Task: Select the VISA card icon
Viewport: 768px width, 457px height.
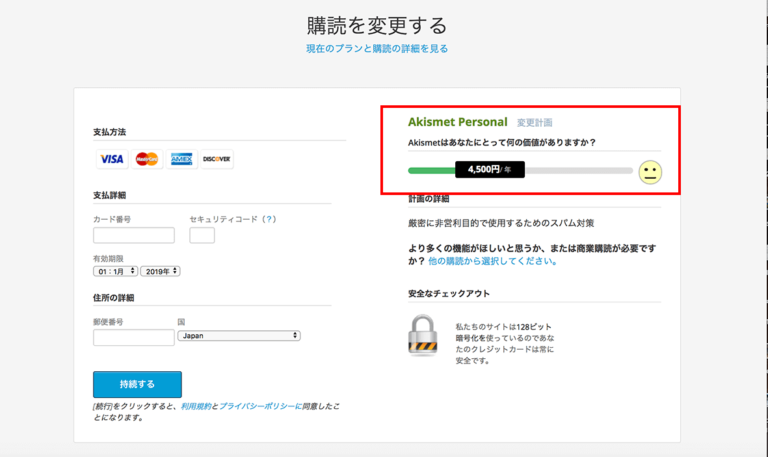Action: pyautogui.click(x=112, y=159)
